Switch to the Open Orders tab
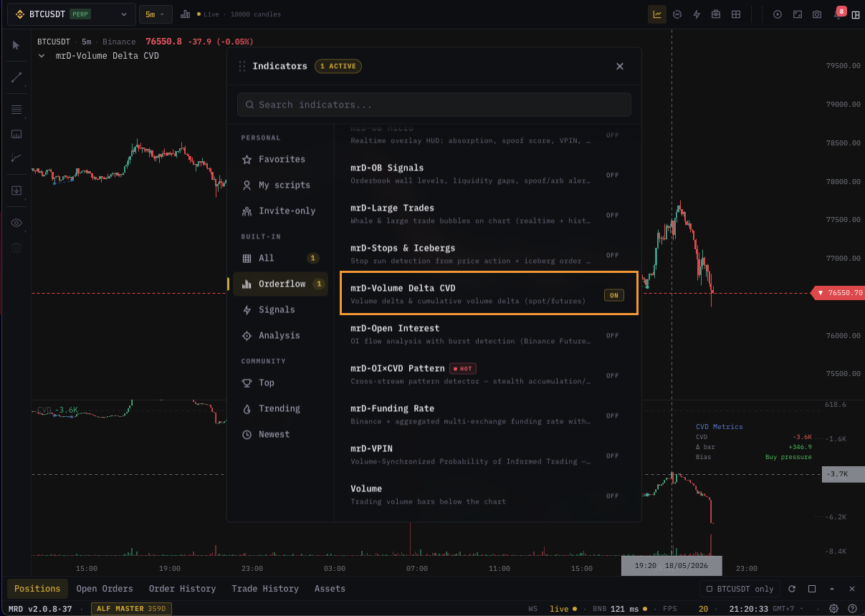The width and height of the screenshot is (865, 616). pos(105,589)
